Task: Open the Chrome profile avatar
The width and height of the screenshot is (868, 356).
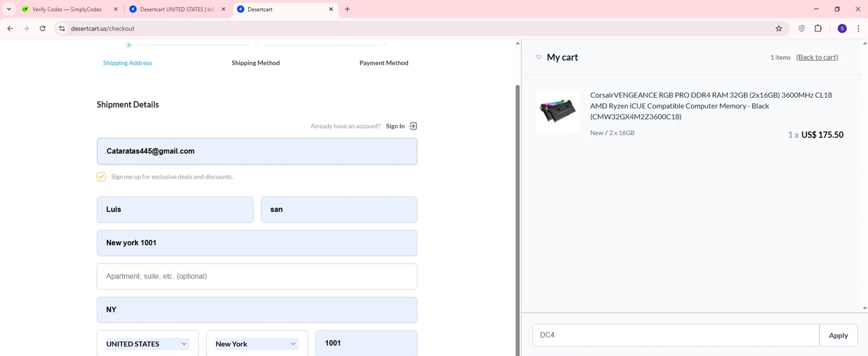Action: [842, 28]
